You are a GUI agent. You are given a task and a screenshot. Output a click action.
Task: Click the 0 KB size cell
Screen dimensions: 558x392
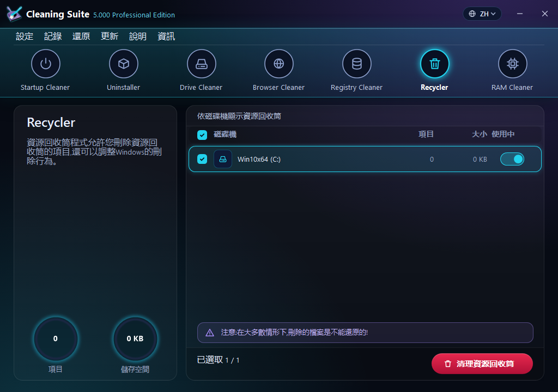[480, 160]
